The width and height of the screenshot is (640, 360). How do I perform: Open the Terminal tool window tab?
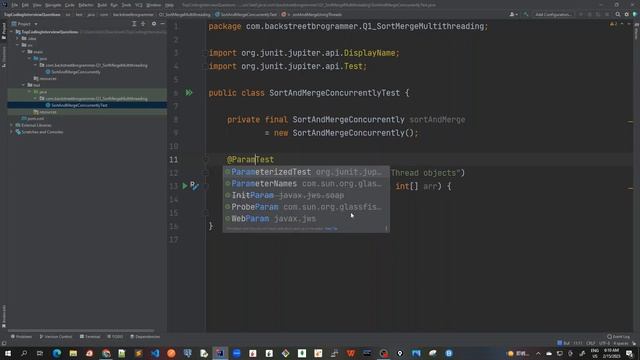[90, 337]
